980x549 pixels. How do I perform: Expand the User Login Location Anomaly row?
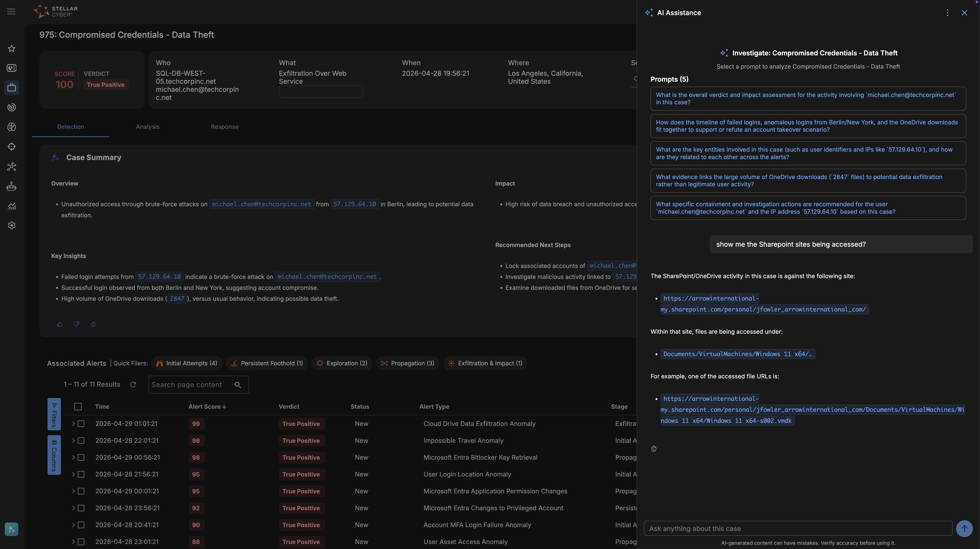(x=73, y=474)
